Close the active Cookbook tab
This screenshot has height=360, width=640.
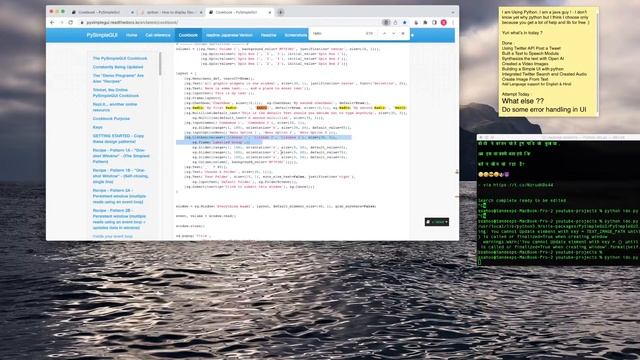click(x=270, y=13)
